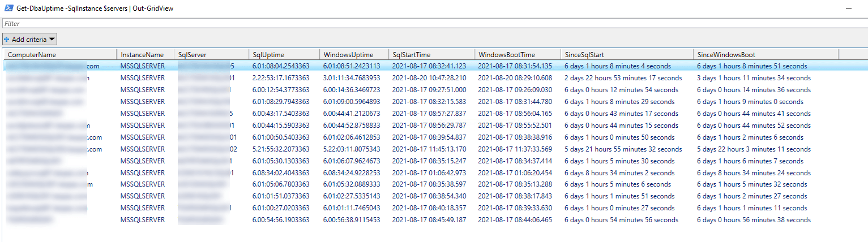868x242 pixels.
Task: Click into the Filter text box
Action: click(x=430, y=24)
